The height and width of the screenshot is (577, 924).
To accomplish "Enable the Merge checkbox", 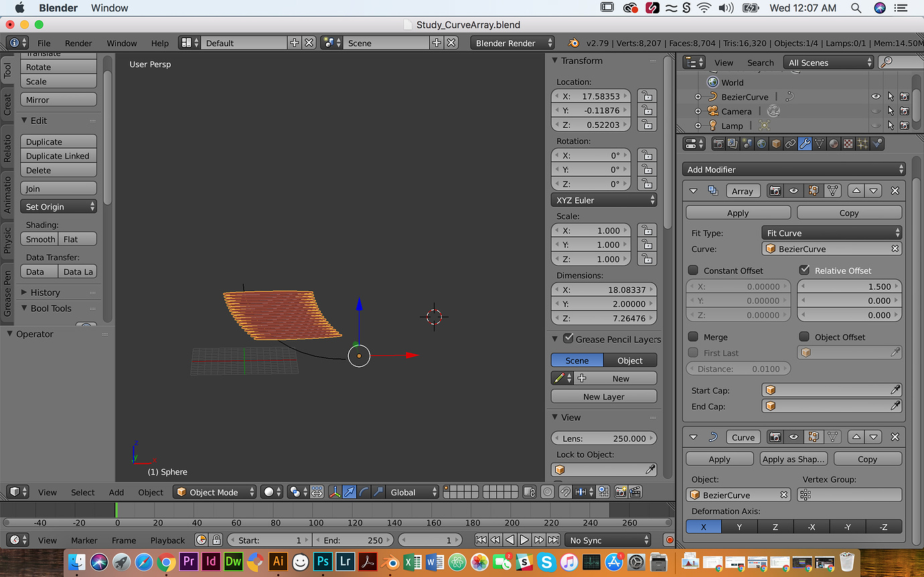I will click(x=694, y=337).
